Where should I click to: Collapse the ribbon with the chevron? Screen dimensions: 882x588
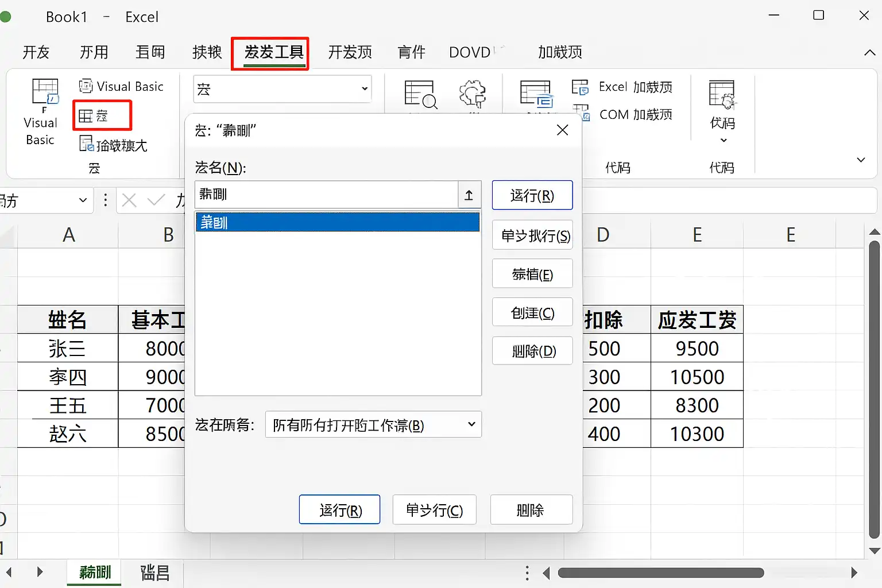point(869,53)
